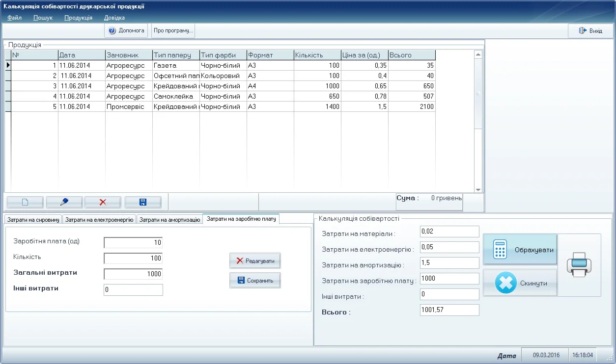Open the Файл menu
Viewport: 616px width, 364px height.
[x=15, y=18]
